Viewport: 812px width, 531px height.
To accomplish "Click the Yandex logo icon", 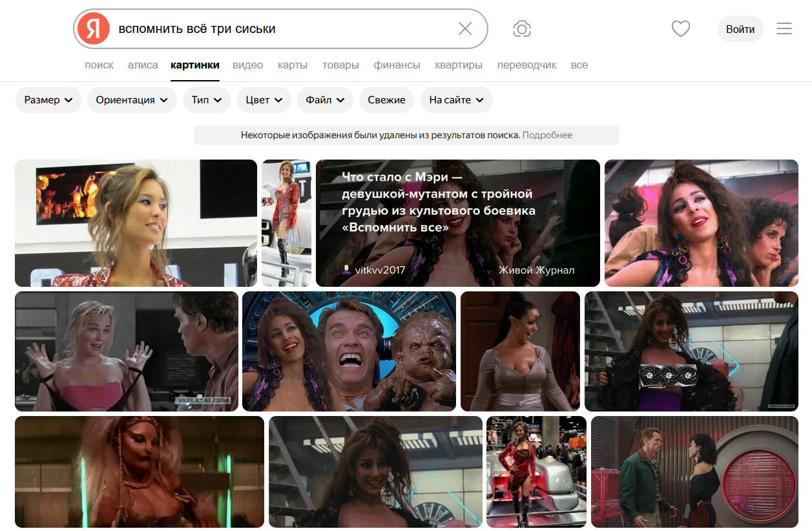I will click(94, 29).
